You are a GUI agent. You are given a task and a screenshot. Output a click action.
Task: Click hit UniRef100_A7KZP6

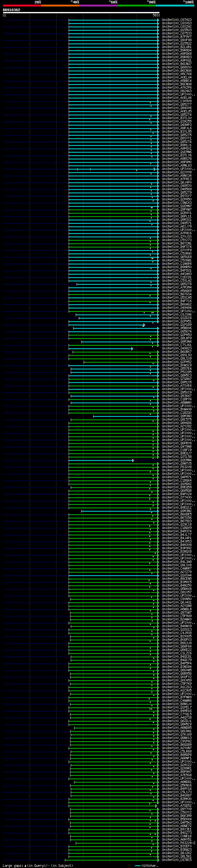tap(176, 88)
